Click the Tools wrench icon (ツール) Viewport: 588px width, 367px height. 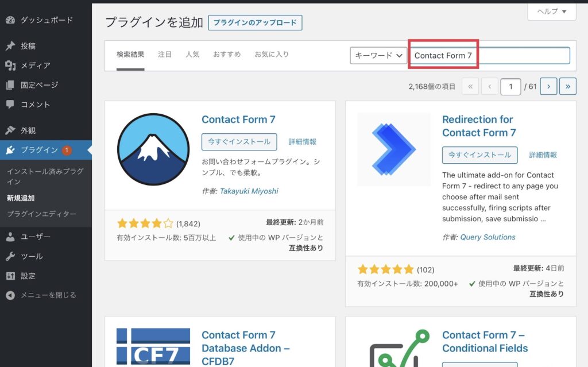tap(10, 256)
